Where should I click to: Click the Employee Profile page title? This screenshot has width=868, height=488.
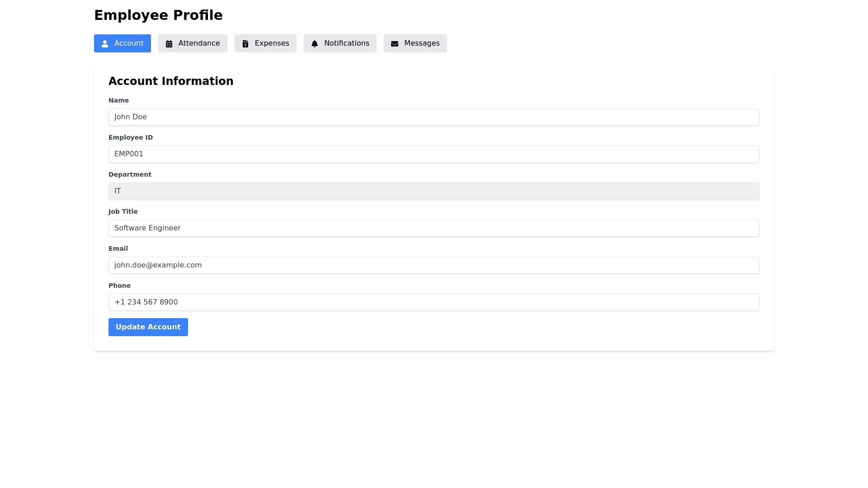[x=158, y=15]
